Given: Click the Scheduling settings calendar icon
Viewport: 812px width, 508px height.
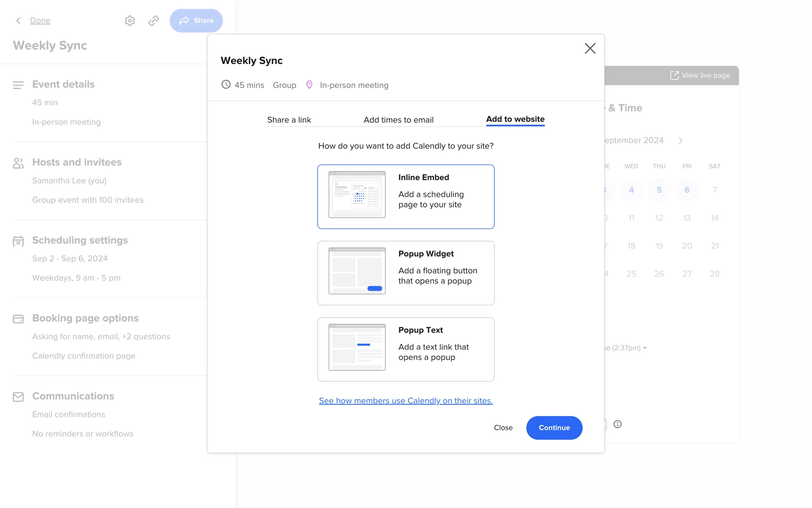Looking at the screenshot, I should click(18, 241).
